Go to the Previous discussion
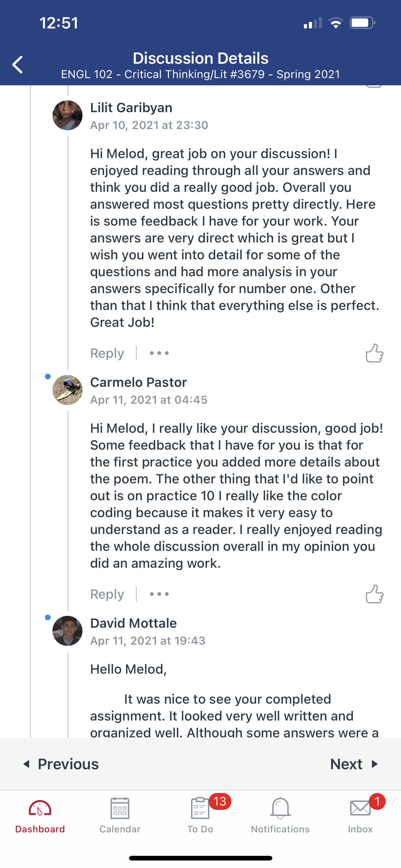Viewport: 401px width, 868px height. click(61, 764)
